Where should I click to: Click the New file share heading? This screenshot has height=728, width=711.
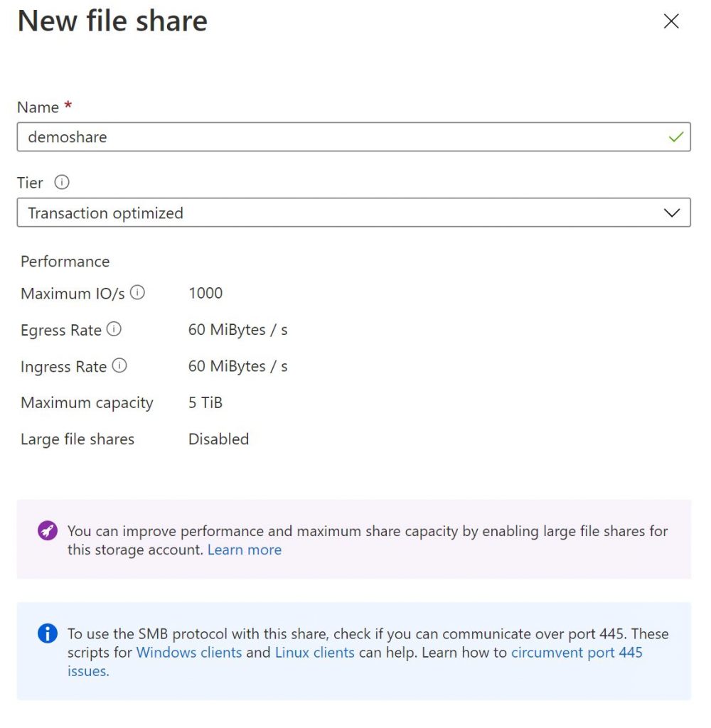112,21
